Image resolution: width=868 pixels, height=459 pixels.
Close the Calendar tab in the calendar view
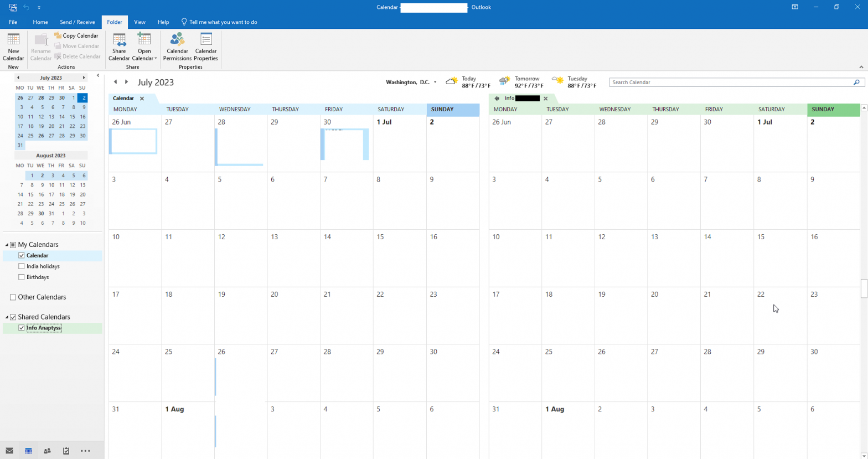142,99
